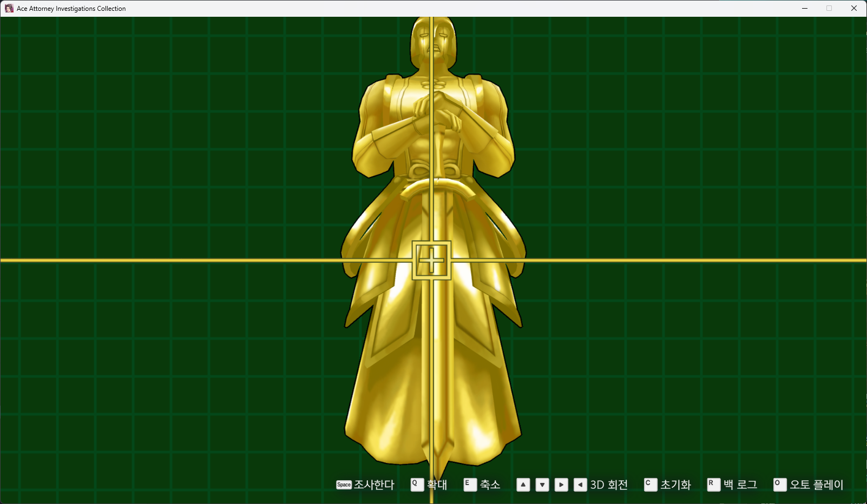Image resolution: width=867 pixels, height=504 pixels.
Task: Click the 확대 zoom in label
Action: (x=437, y=485)
